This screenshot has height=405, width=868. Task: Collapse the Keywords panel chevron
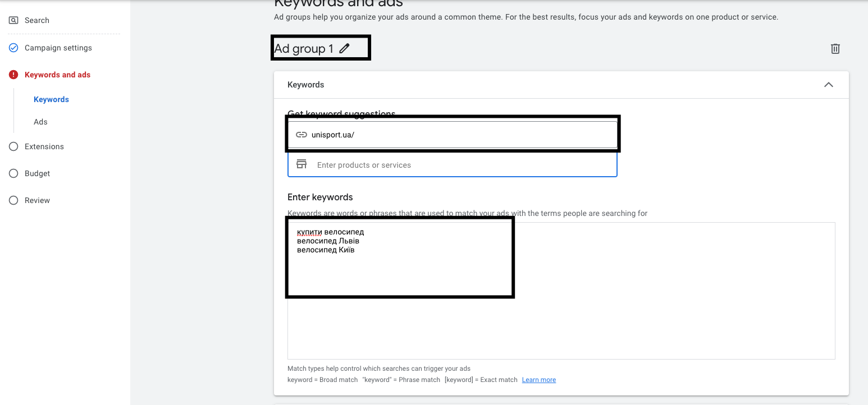pyautogui.click(x=828, y=85)
